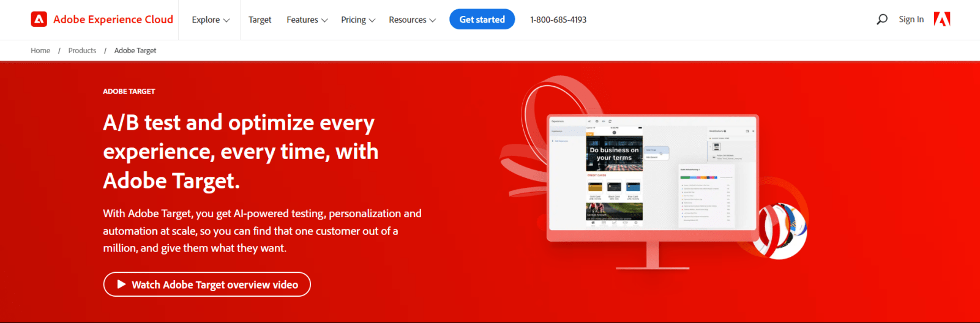Expand the Explore dropdown menu

coord(211,20)
